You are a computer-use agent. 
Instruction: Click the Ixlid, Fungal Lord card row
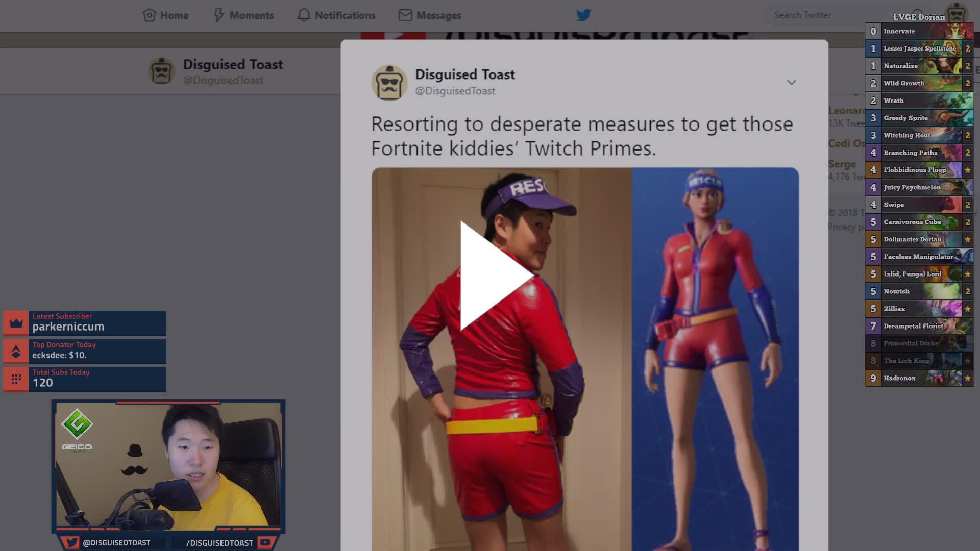click(x=919, y=274)
